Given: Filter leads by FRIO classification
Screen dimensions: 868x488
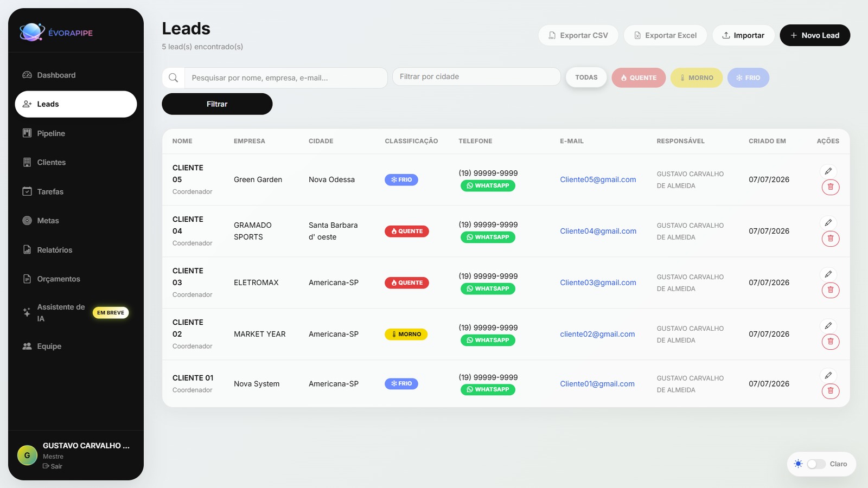Looking at the screenshot, I should pyautogui.click(x=748, y=78).
